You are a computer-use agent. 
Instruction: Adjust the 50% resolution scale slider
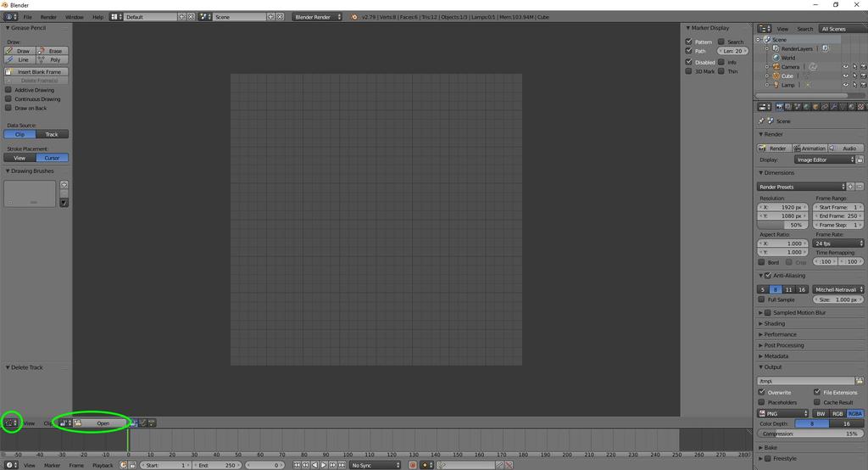click(x=782, y=225)
